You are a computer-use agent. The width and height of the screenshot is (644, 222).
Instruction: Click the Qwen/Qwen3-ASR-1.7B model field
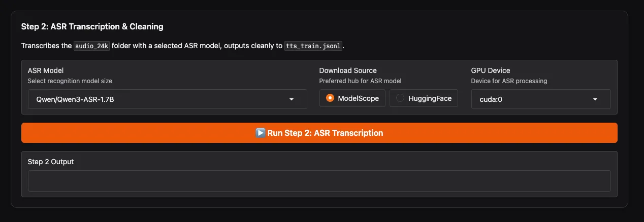(x=152, y=99)
